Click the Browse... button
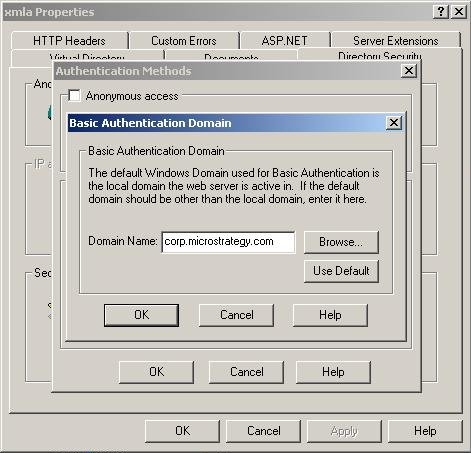The height and width of the screenshot is (453, 471). coord(341,242)
